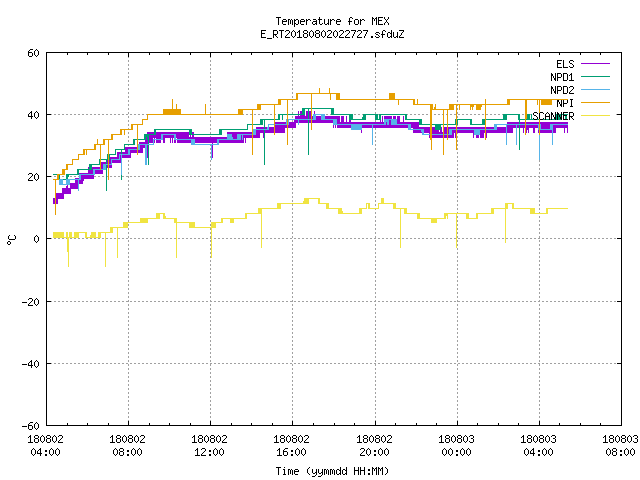Click the green NPD1 legend line sample
The width and height of the screenshot is (640, 480).
pyautogui.click(x=595, y=76)
